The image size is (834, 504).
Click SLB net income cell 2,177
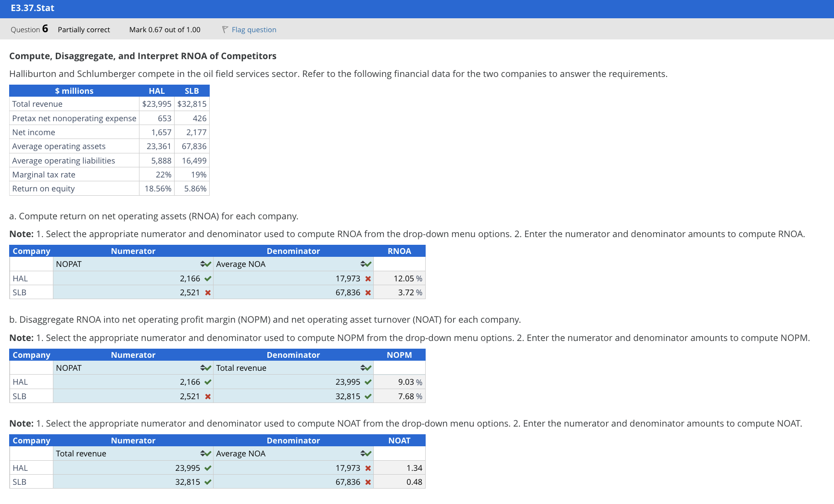192,132
